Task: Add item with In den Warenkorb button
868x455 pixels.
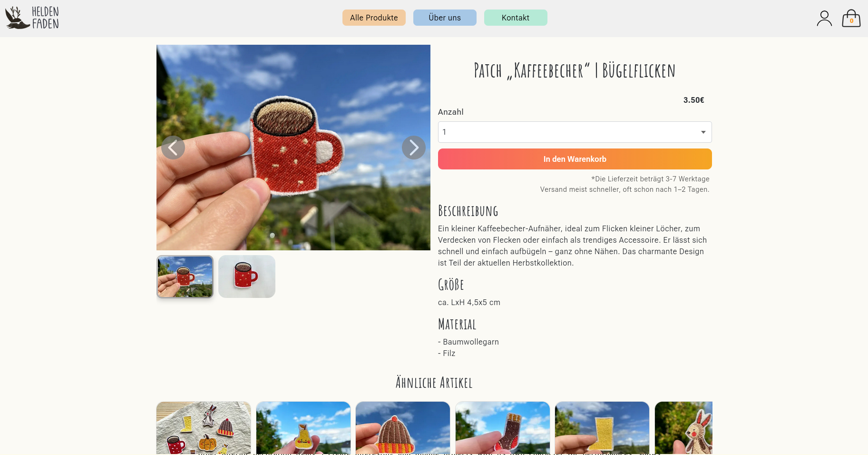Action: (x=575, y=159)
